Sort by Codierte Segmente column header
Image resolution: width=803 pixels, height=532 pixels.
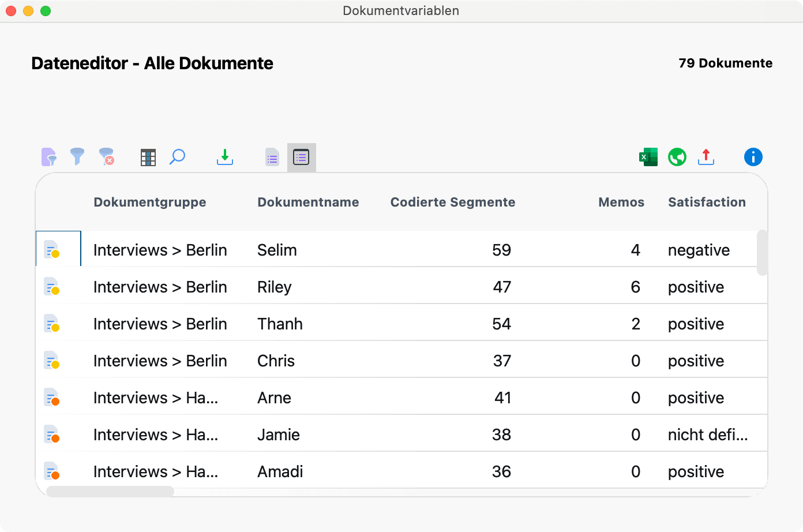453,202
